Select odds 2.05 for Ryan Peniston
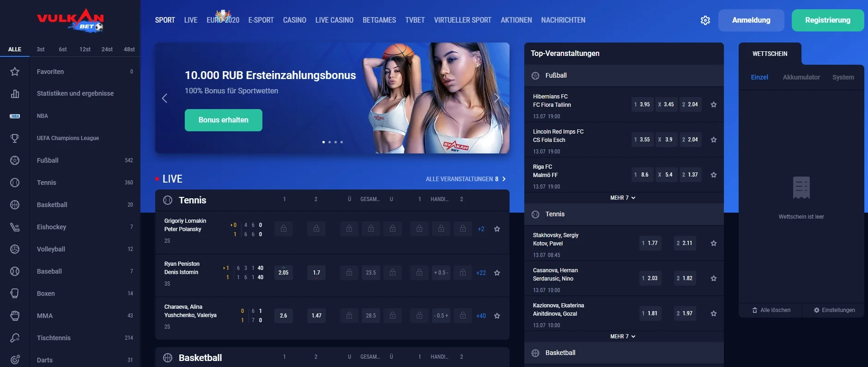The image size is (868, 367). coord(284,273)
